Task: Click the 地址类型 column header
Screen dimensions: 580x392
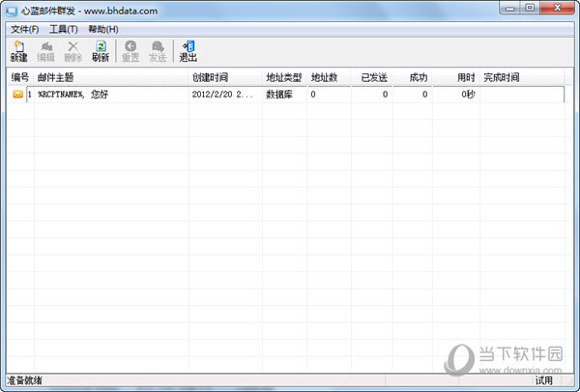Action: [x=284, y=77]
